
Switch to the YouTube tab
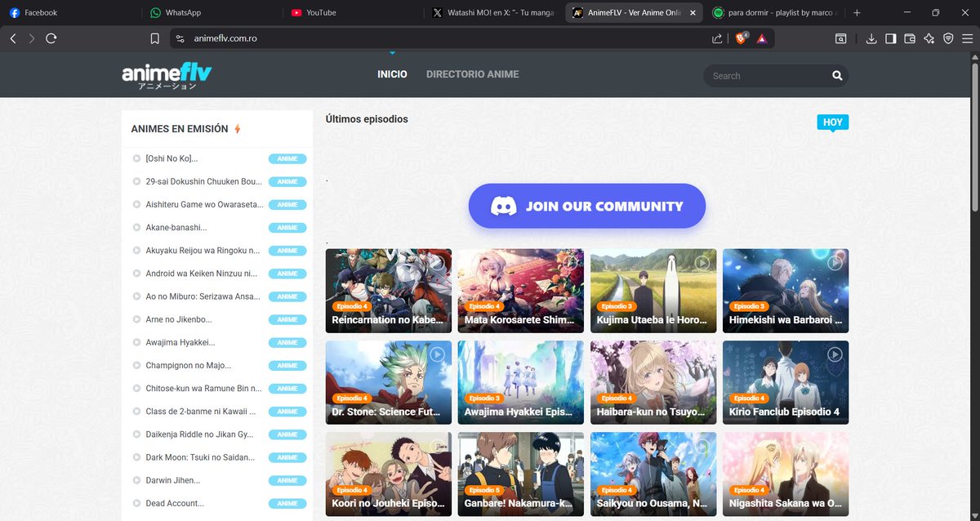click(351, 13)
